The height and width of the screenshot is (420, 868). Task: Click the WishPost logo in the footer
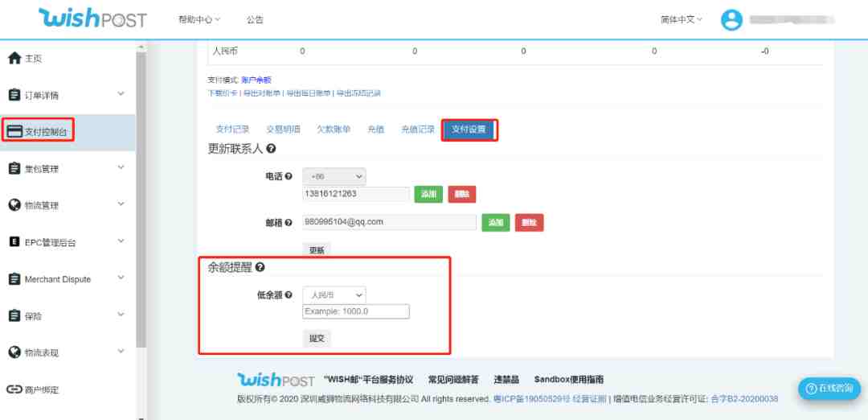276,380
